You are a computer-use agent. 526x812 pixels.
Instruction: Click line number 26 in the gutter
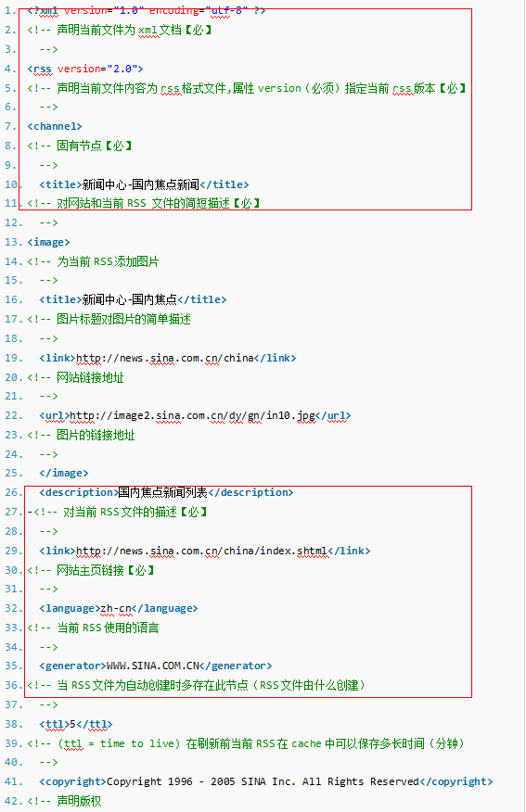tap(14, 492)
